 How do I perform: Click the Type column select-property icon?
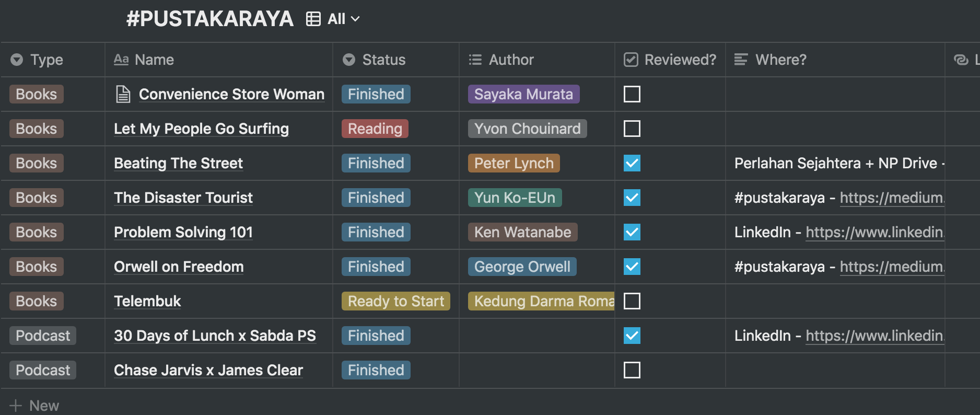point(17,60)
